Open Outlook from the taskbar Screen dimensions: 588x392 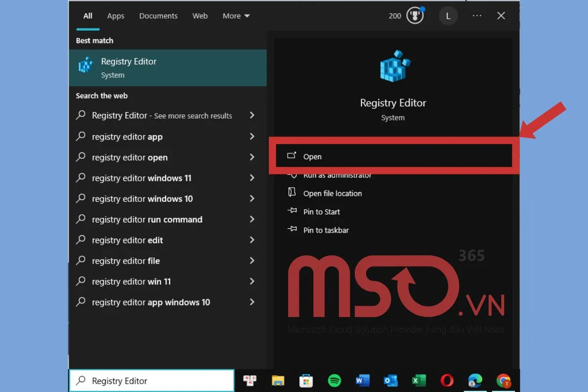point(391,381)
